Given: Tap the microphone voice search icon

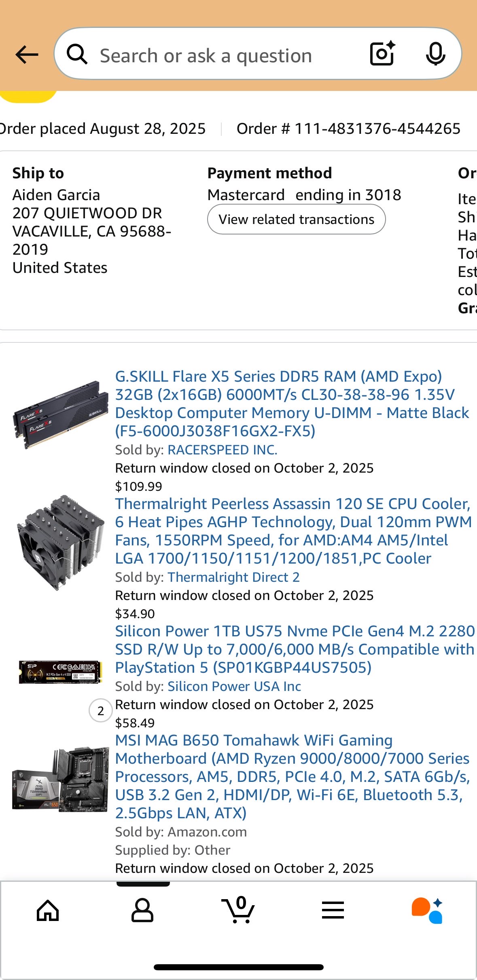Looking at the screenshot, I should click(435, 54).
